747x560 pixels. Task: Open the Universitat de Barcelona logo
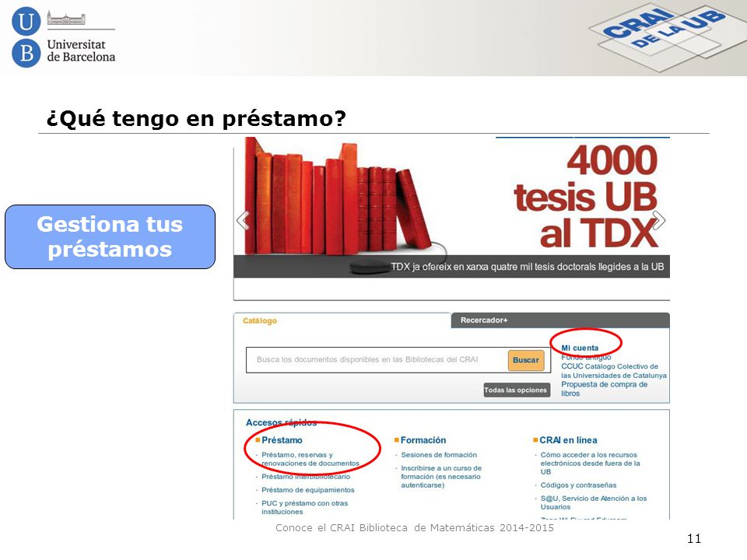[x=63, y=37]
